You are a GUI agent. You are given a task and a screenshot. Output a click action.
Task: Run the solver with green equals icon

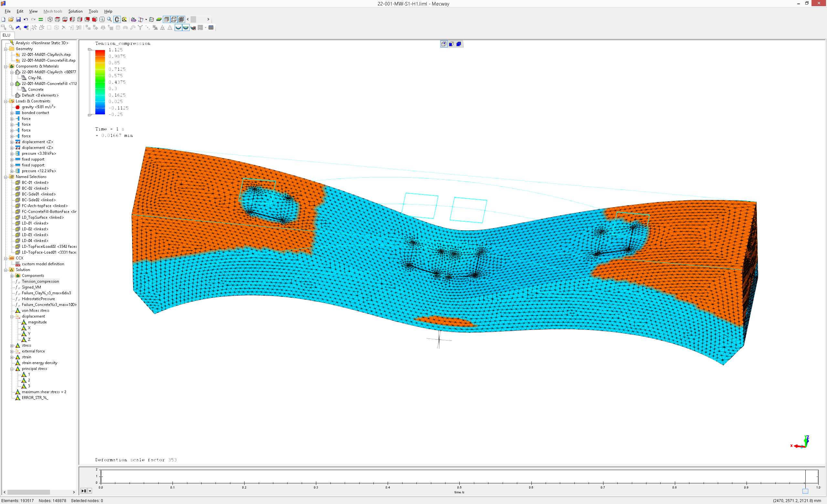(41, 19)
